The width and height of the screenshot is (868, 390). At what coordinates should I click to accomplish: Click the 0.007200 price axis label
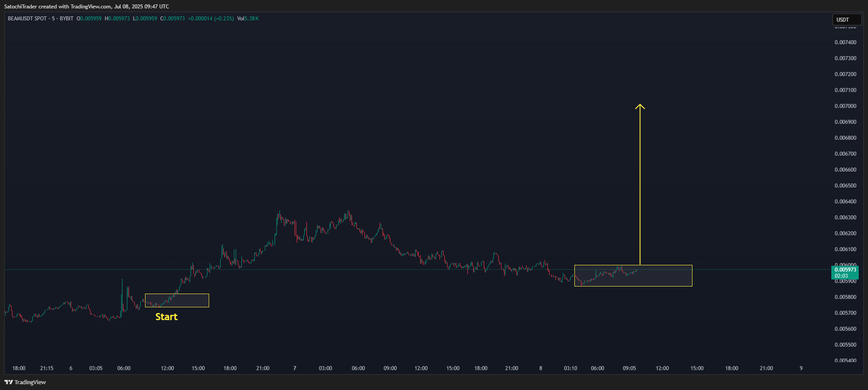845,74
